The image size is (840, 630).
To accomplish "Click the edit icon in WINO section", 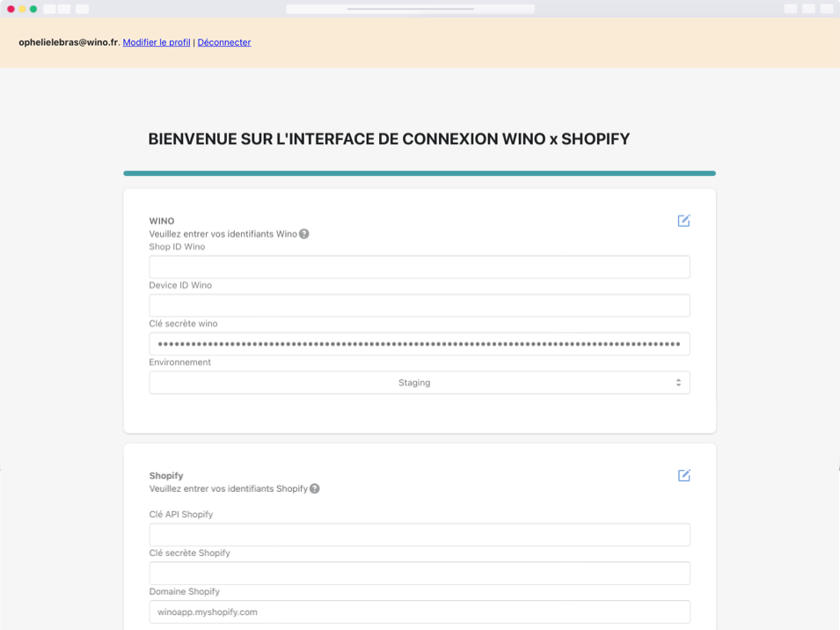I will [x=683, y=221].
